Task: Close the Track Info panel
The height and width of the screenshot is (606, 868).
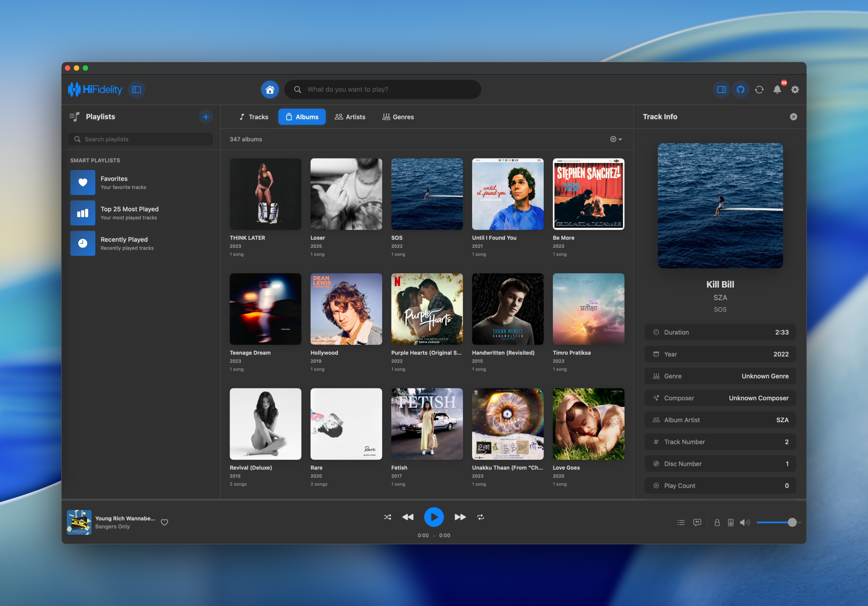Action: click(793, 117)
